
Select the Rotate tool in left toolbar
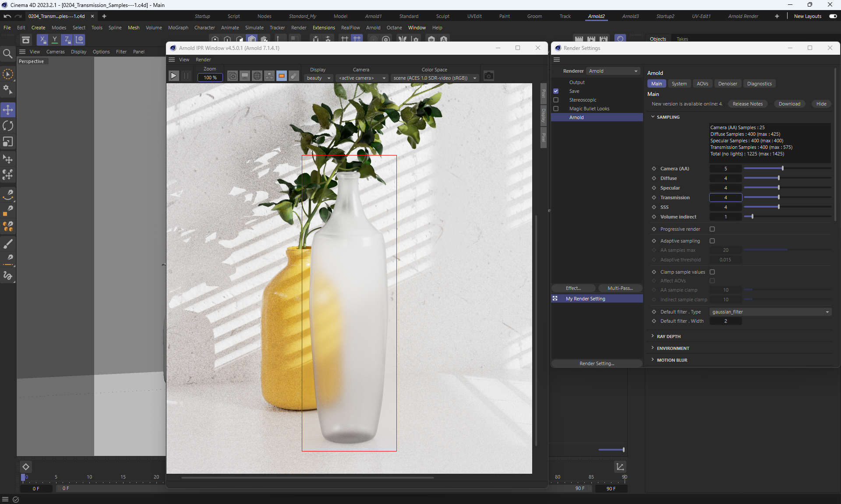[x=8, y=126]
